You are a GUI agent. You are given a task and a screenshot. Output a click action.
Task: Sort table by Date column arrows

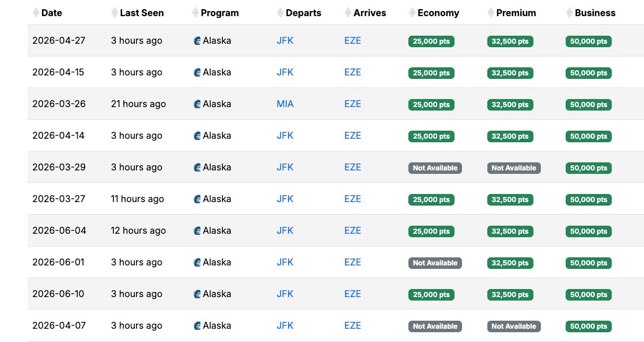click(36, 13)
